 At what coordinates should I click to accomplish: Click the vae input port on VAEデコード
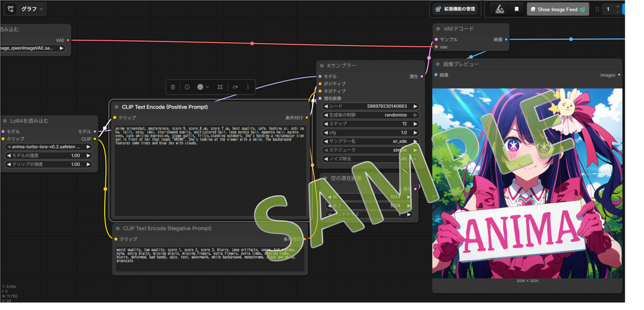(x=436, y=47)
